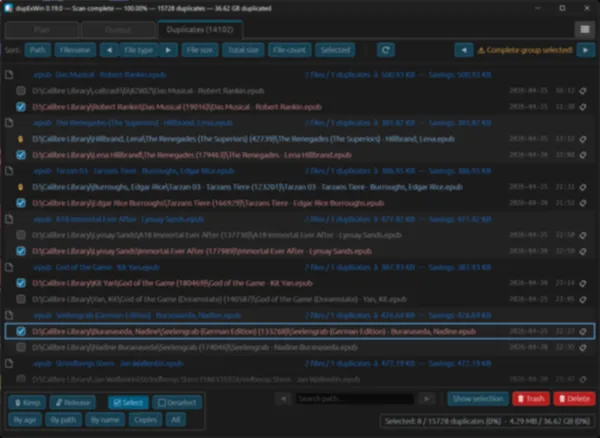Screen dimensions: 600x438
Task: Jump to the previous complete-group-selected warning
Action: (464, 50)
